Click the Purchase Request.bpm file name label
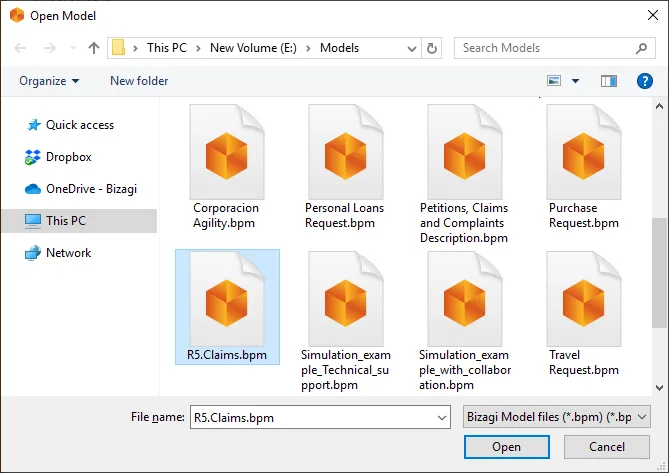The width and height of the screenshot is (669, 473). (x=584, y=215)
